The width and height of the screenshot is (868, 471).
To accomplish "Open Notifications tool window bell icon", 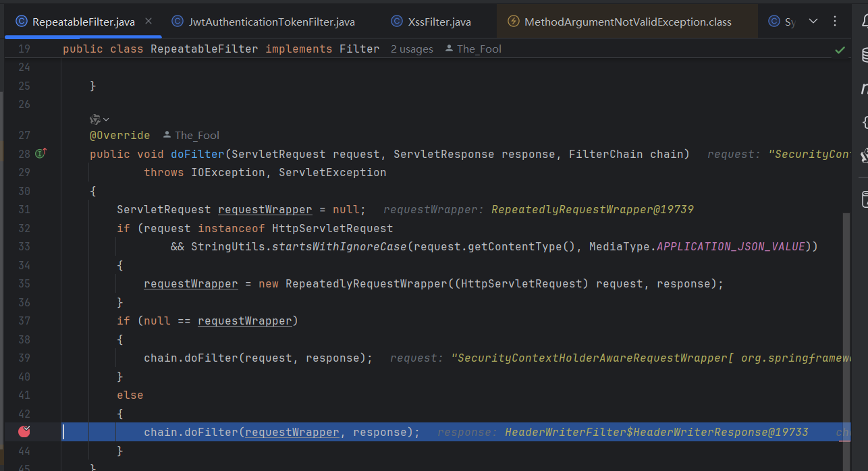I will click(x=863, y=22).
